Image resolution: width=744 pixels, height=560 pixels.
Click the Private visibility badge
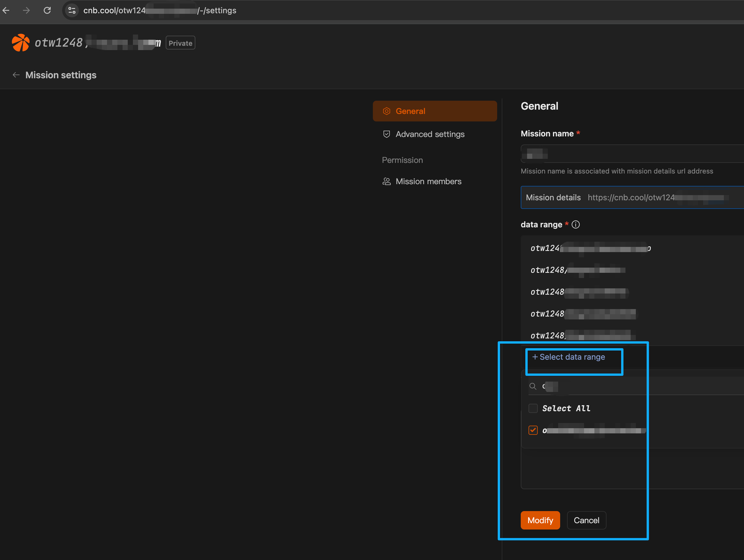pos(180,43)
